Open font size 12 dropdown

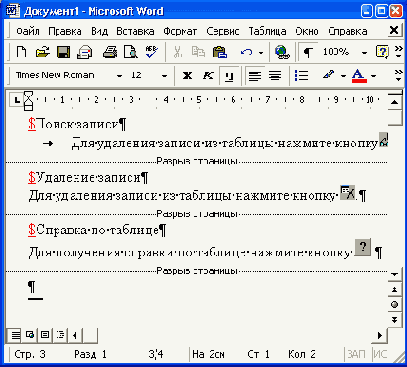[x=164, y=76]
